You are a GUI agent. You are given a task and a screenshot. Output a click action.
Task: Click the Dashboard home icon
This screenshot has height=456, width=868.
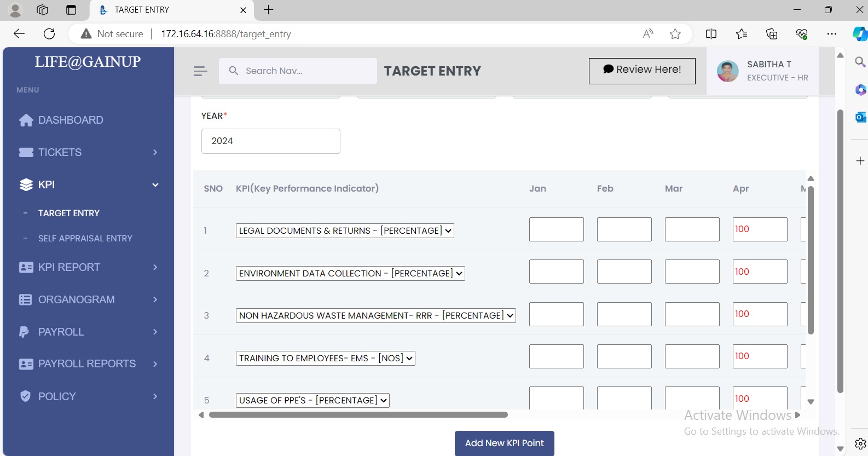26,120
